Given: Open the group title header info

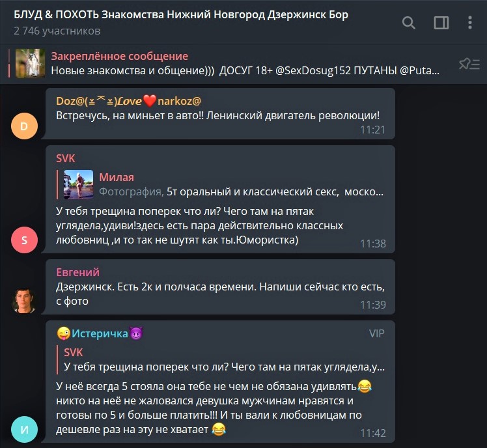Looking at the screenshot, I should 181,14.
